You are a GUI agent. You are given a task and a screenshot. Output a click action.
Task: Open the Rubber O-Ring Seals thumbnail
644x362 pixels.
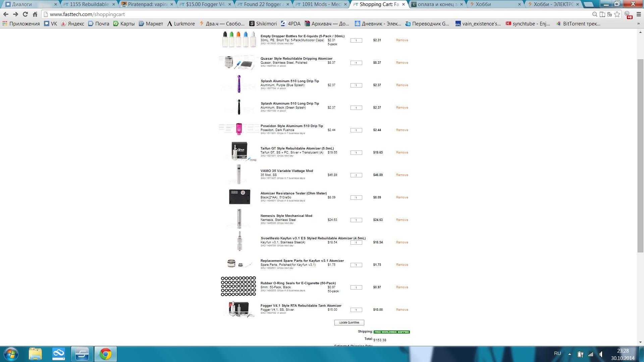(238, 286)
